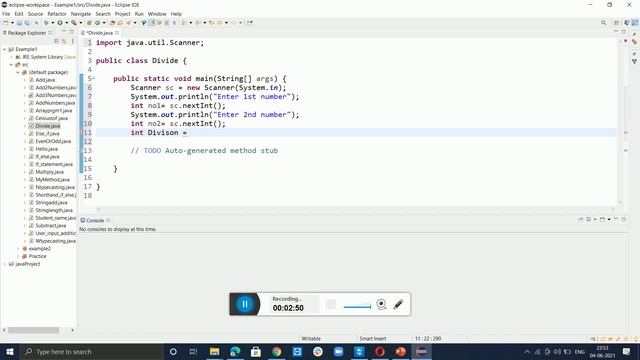Maximize the Console view
This screenshot has width=640, height=360.
click(624, 220)
